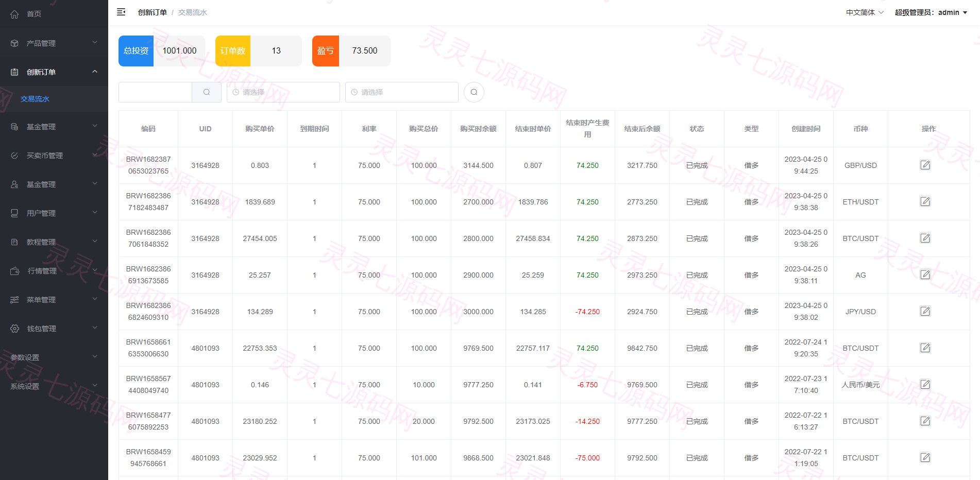Edit the AG order row

point(925,275)
